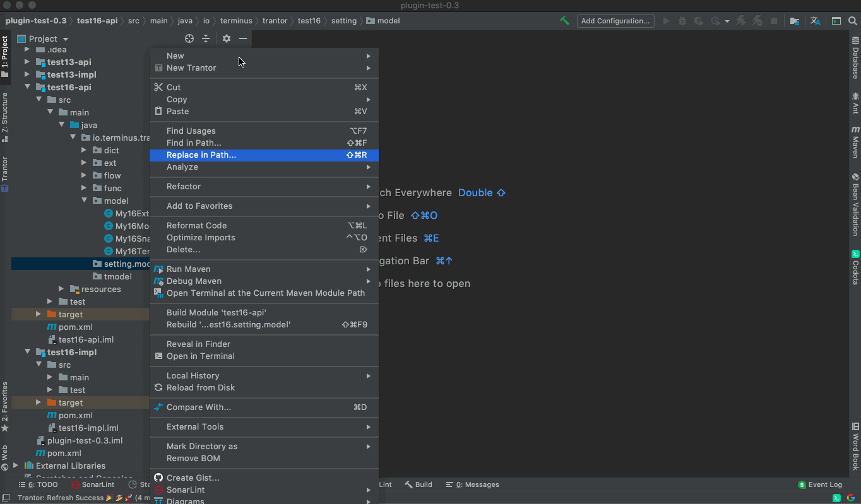Hide the Project panel with minus icon
This screenshot has width=861, height=504.
[243, 38]
